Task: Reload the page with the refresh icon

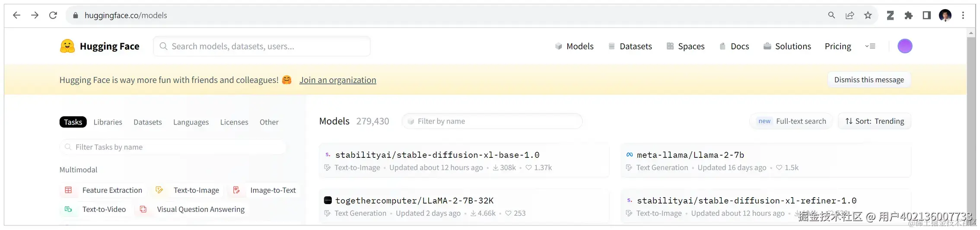Action: pos(53,16)
